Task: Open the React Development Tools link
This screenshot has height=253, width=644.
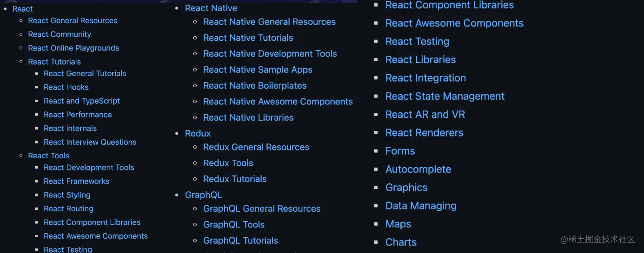Action: 89,168
